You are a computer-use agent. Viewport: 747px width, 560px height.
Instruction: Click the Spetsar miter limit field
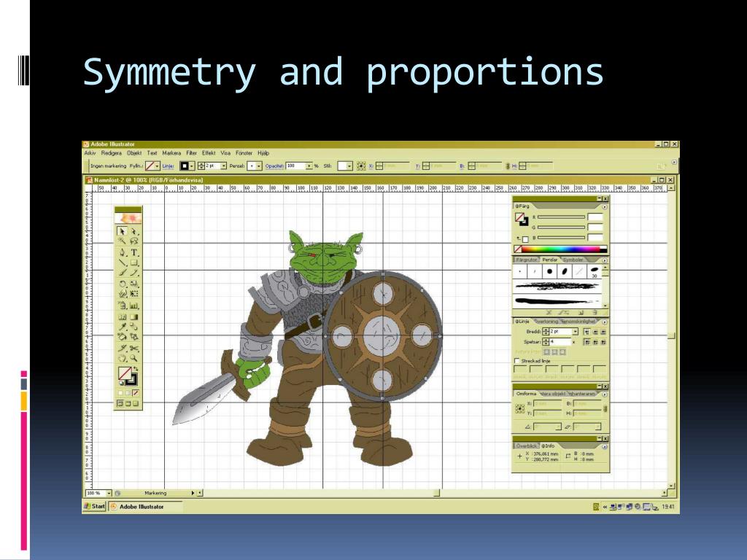coord(560,342)
